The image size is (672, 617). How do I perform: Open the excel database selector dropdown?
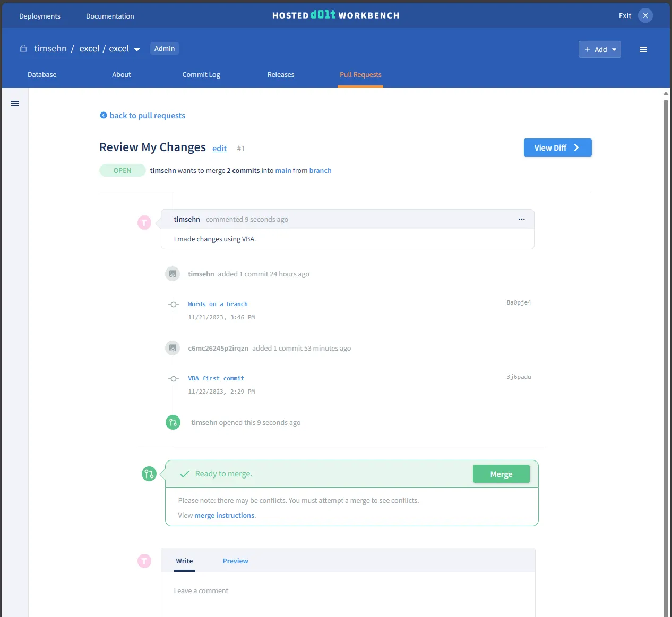(x=137, y=48)
